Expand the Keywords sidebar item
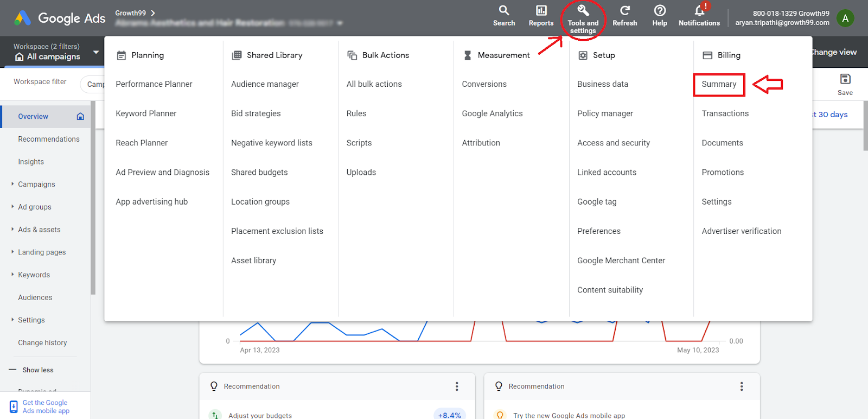The height and width of the screenshot is (419, 868). (x=12, y=275)
